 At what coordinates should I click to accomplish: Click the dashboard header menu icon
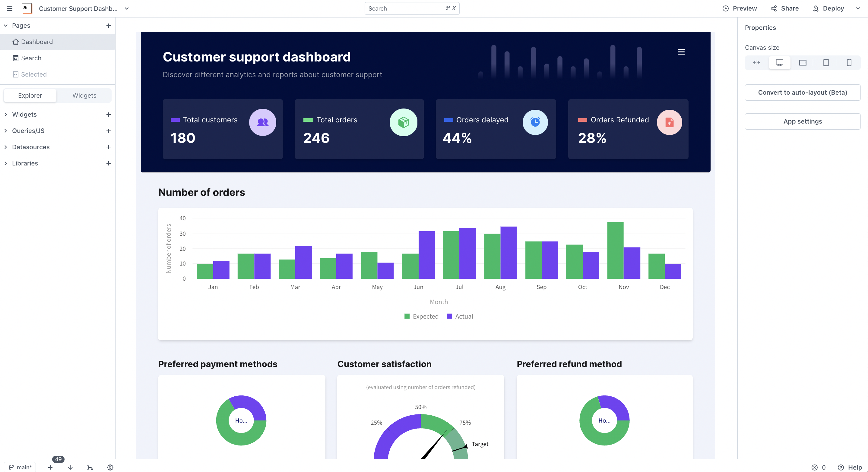681,52
